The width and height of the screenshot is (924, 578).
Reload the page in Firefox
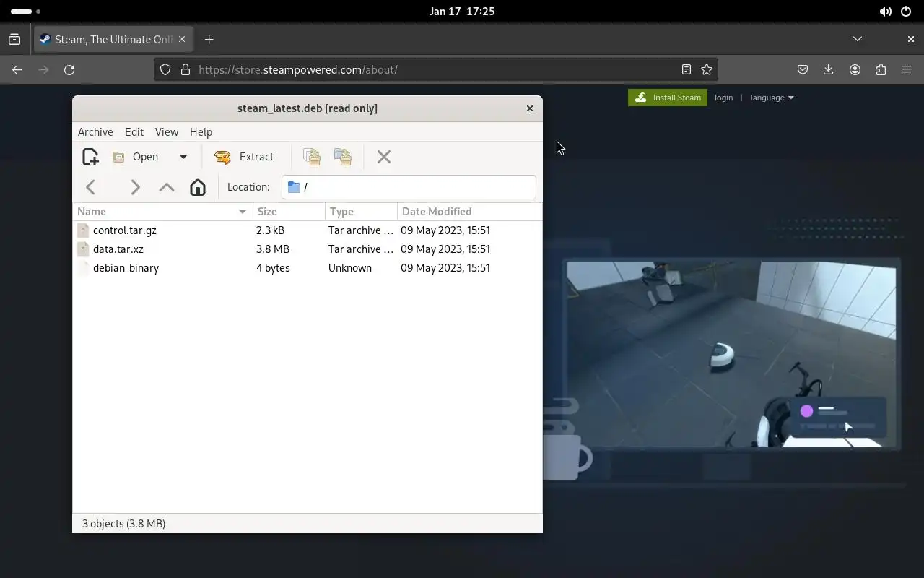pyautogui.click(x=69, y=70)
